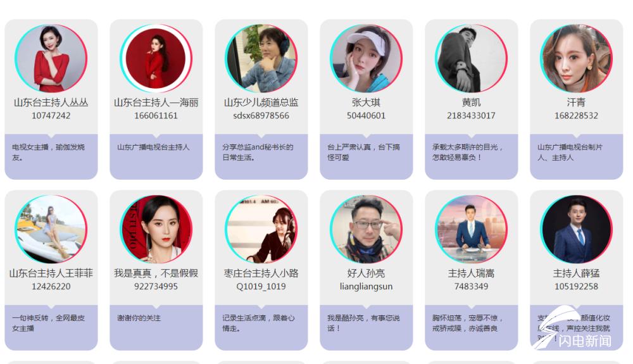
Task: Open the 枣庄台主持人小路 avatar
Action: [x=261, y=229]
